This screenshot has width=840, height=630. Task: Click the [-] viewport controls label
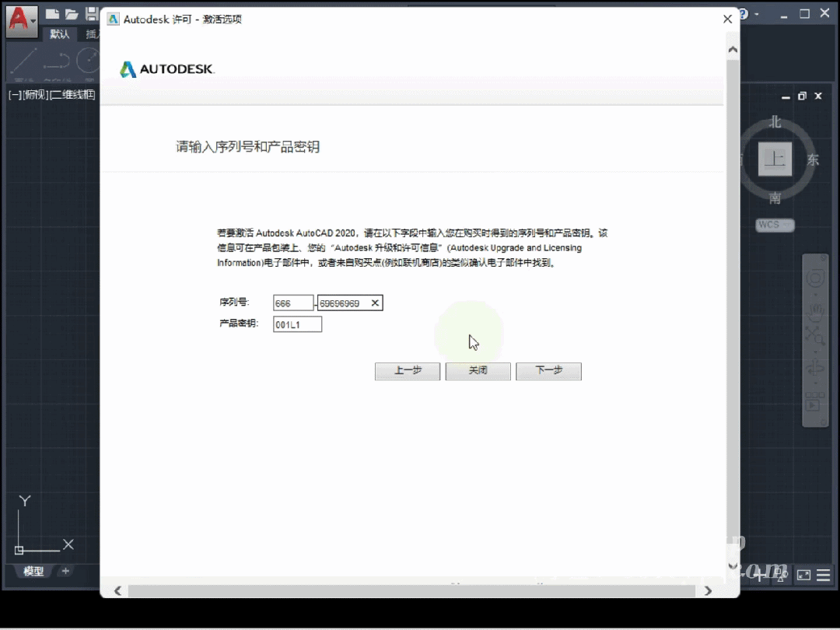15,95
